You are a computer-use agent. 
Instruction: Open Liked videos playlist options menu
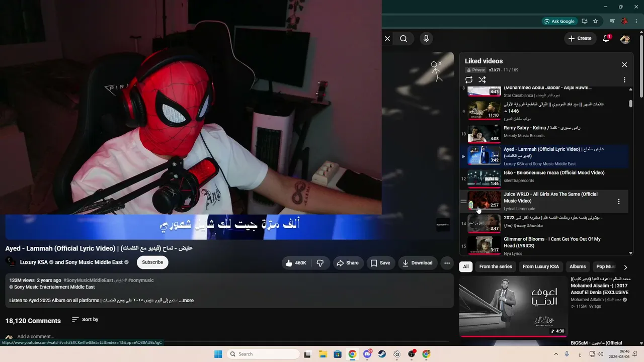click(624, 80)
